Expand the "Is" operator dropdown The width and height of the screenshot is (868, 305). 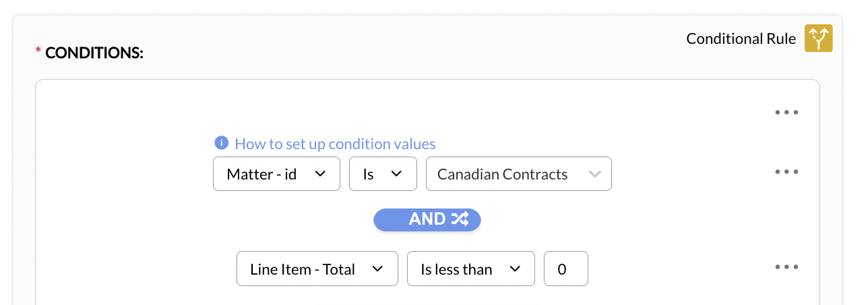382,174
